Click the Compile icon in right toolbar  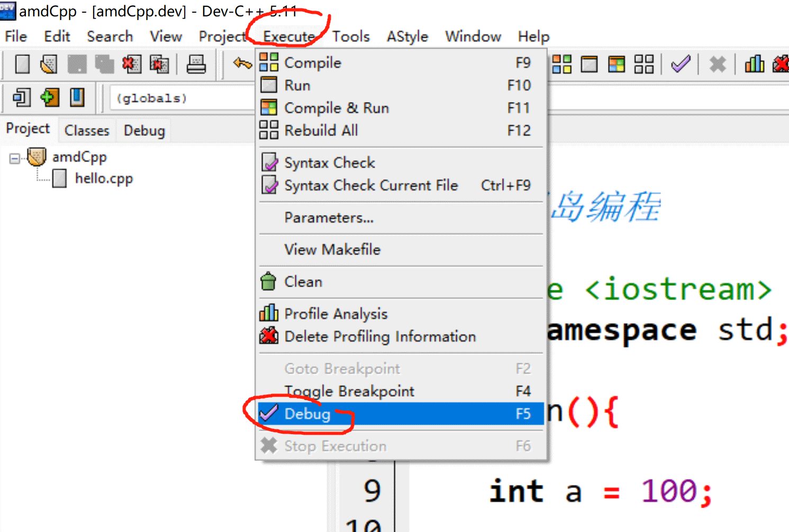(562, 65)
